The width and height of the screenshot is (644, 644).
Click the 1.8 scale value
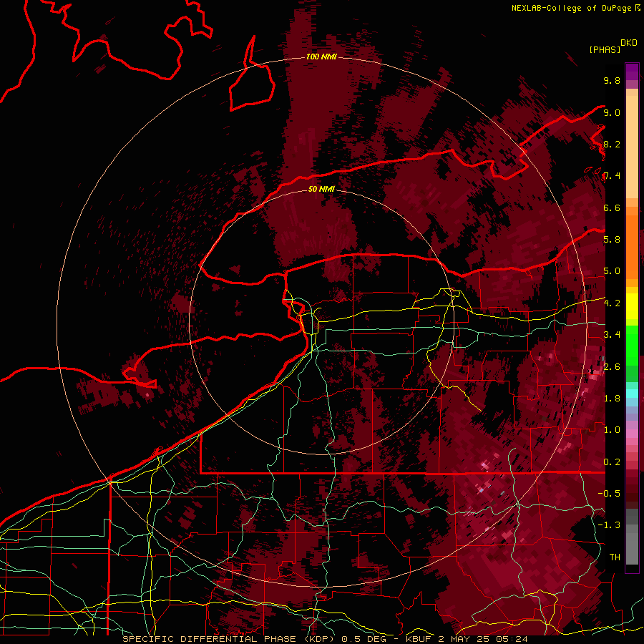pos(612,399)
